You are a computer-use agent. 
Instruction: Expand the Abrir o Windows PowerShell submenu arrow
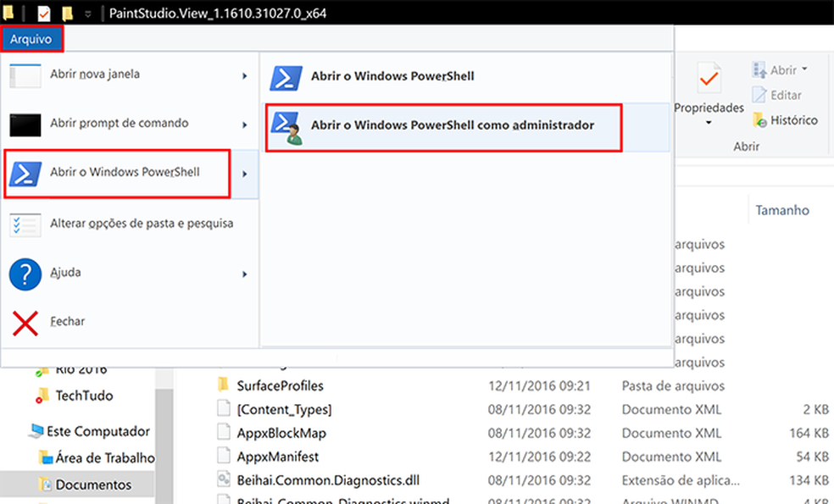(x=246, y=174)
